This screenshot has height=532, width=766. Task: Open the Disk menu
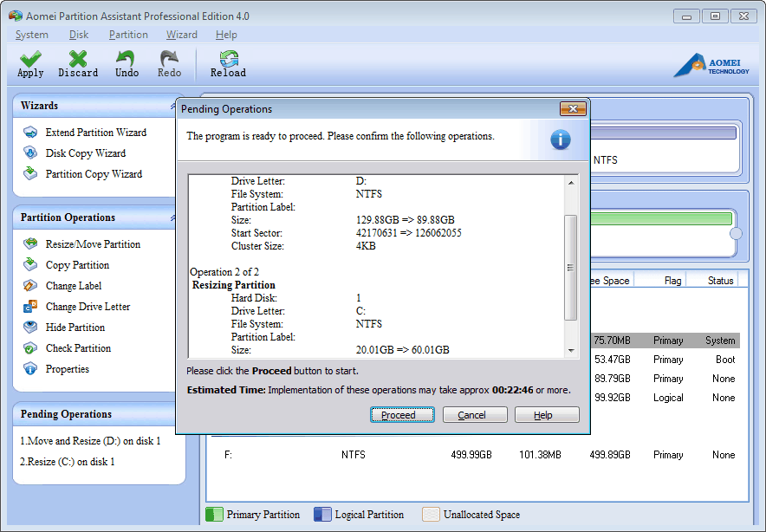79,35
